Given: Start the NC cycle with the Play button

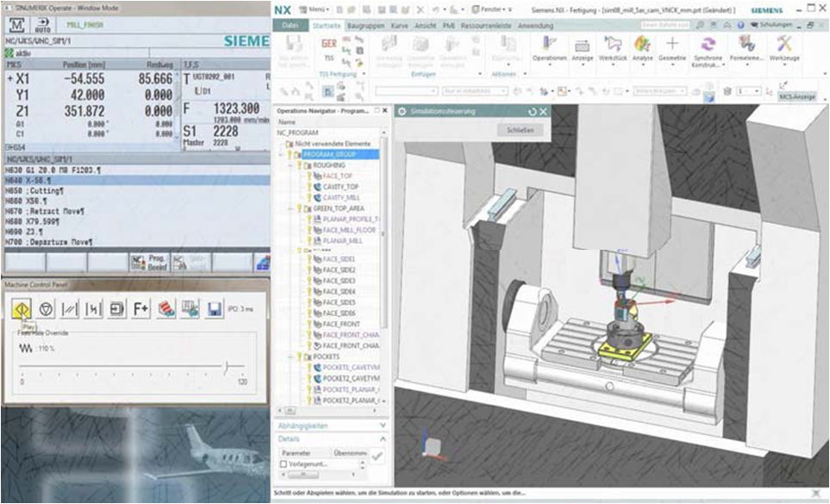Looking at the screenshot, I should point(22,308).
